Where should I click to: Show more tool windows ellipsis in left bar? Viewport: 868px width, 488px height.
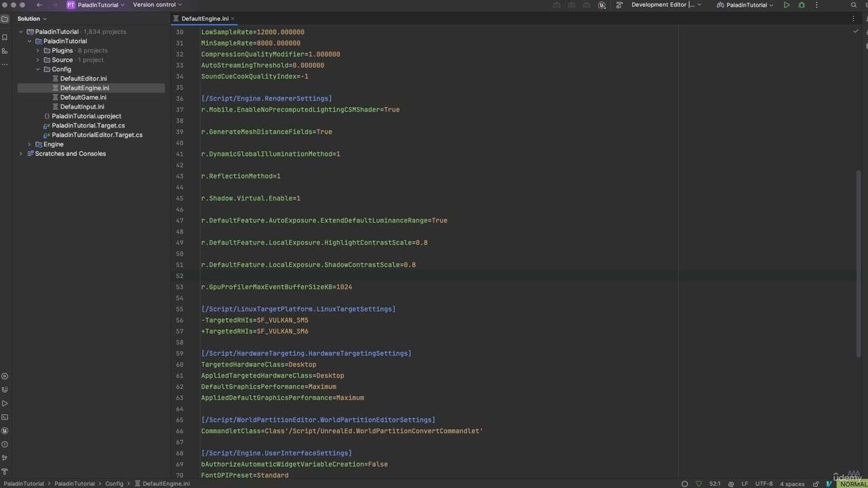5,64
